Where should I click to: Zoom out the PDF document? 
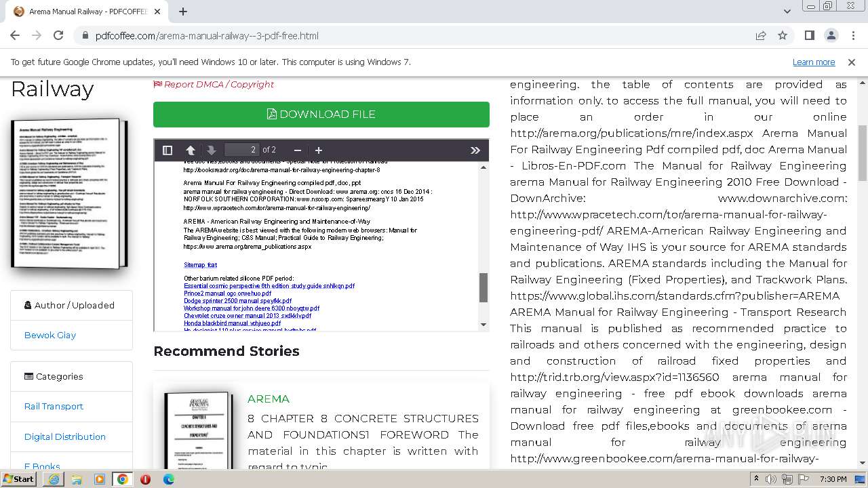[297, 150]
